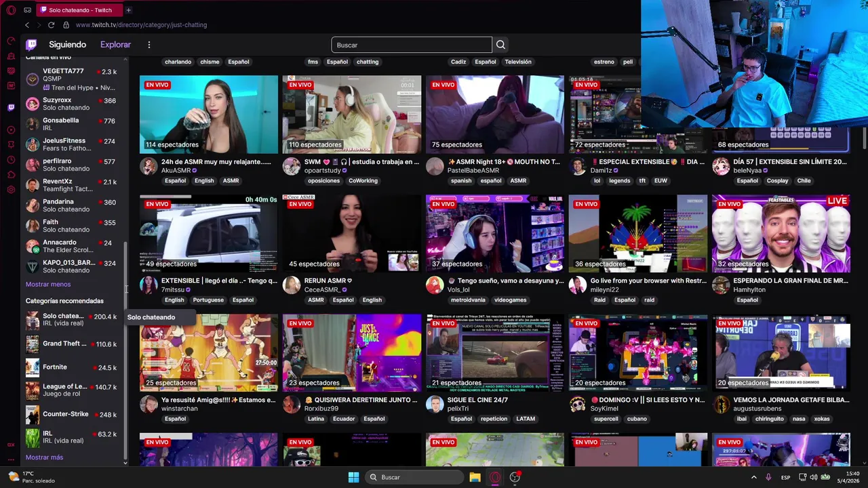Image resolution: width=868 pixels, height=488 pixels.
Task: Open History clock icon in sidebar
Action: [11, 159]
